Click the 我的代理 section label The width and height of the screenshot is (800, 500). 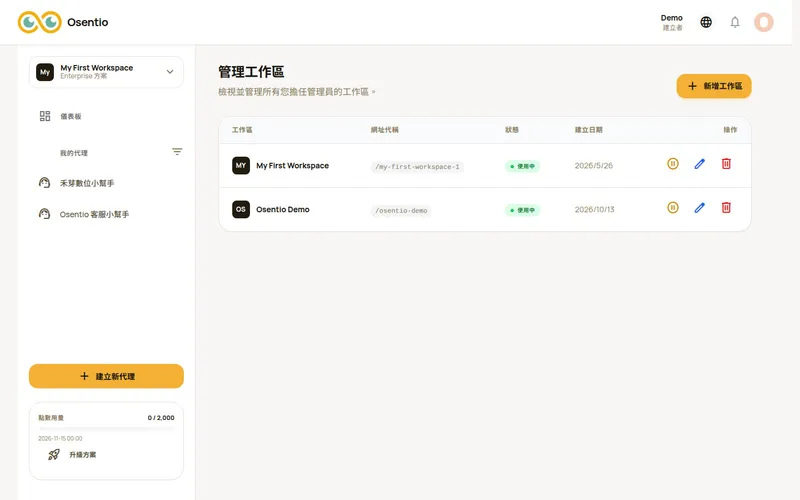click(74, 153)
